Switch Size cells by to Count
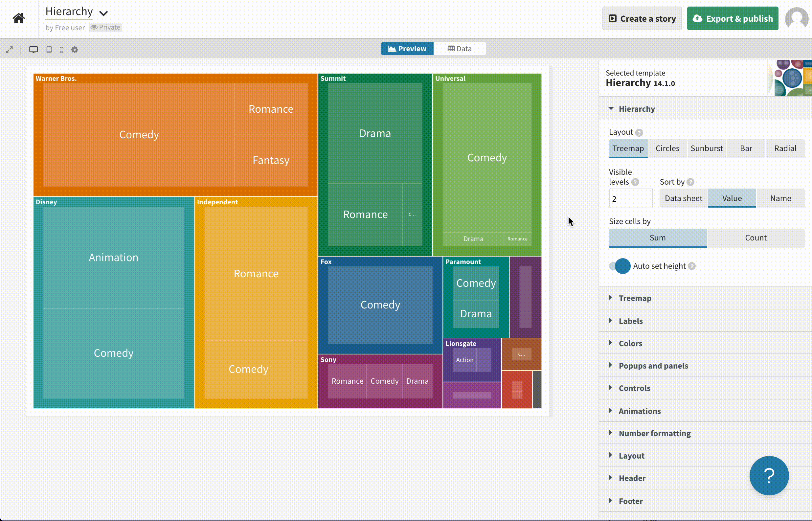The image size is (812, 521). [x=756, y=238]
